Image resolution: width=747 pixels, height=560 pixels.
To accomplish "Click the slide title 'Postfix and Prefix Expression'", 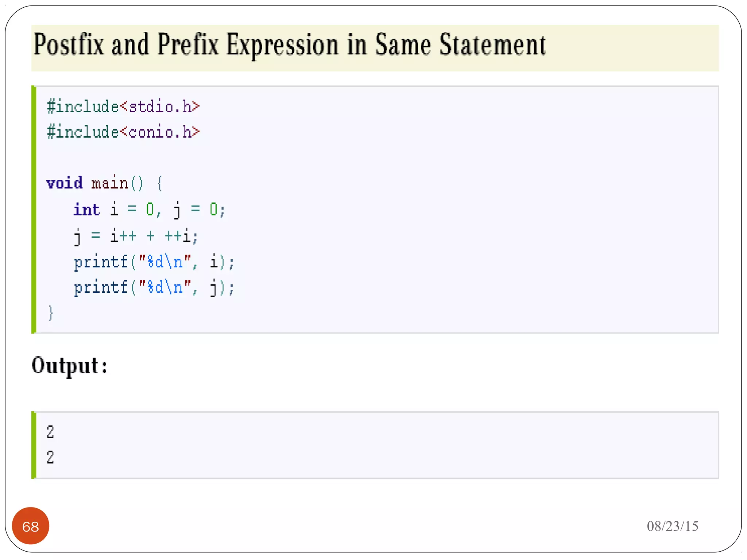I will pyautogui.click(x=186, y=45).
